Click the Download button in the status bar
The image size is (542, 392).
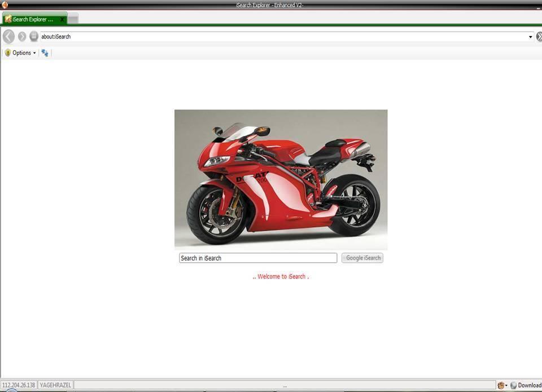[x=526, y=385]
